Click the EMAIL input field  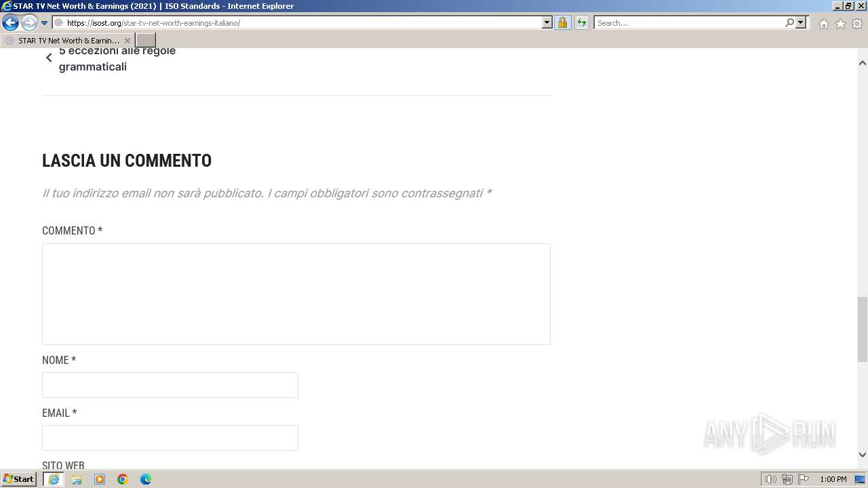click(170, 438)
